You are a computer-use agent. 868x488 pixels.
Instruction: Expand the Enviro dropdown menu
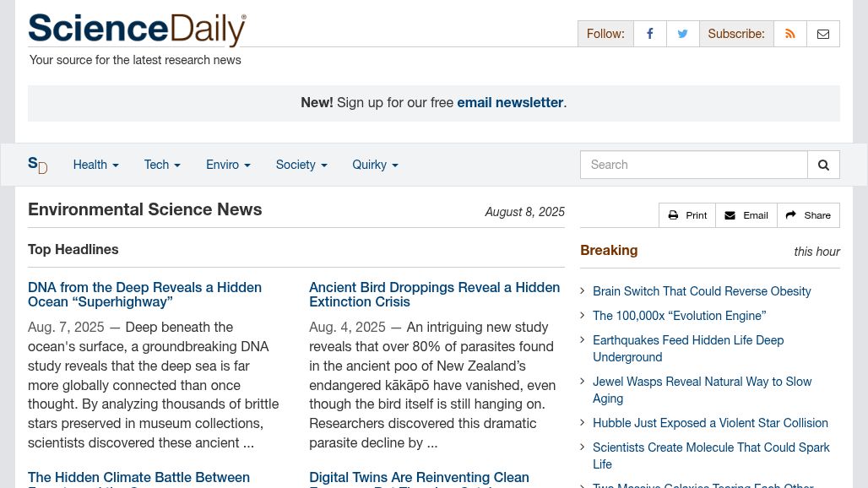(228, 165)
